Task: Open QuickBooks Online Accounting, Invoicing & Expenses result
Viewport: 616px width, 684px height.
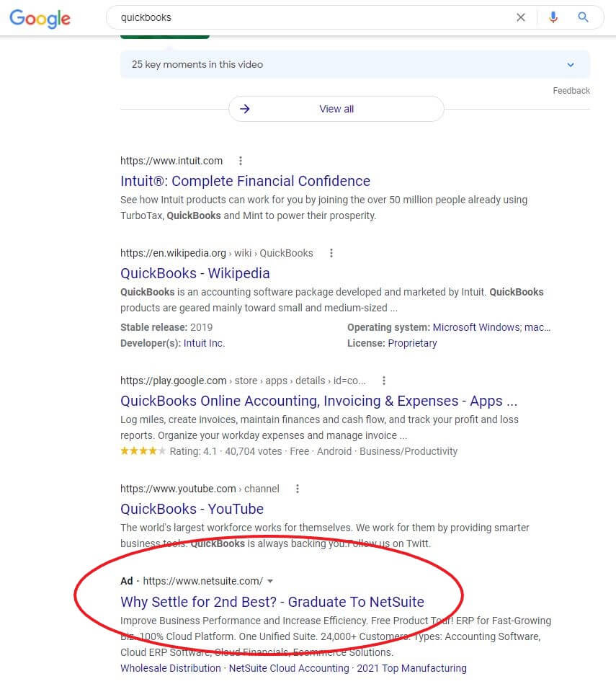Action: tap(318, 401)
